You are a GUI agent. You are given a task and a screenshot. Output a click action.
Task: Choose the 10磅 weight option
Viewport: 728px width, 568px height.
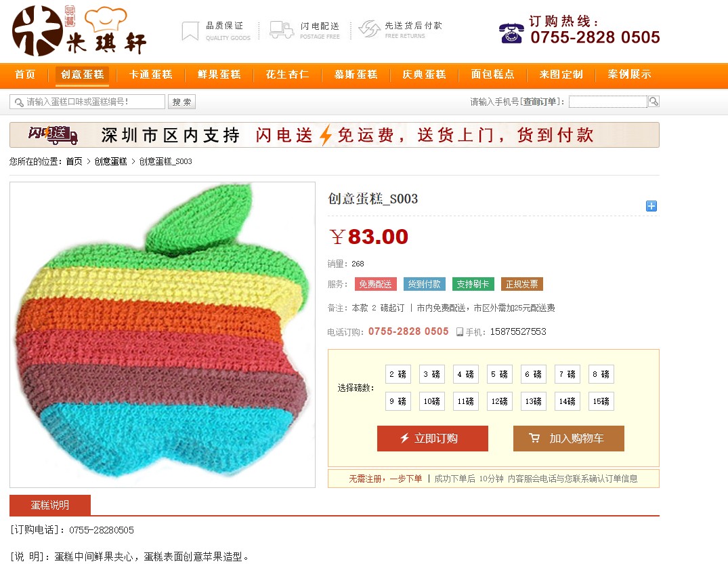tap(432, 401)
